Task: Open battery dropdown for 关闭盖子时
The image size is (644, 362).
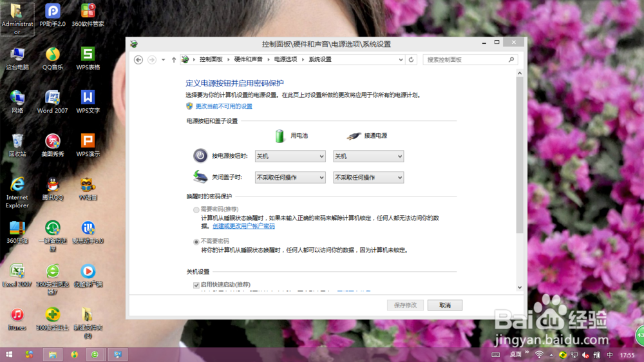Action: pos(290,178)
